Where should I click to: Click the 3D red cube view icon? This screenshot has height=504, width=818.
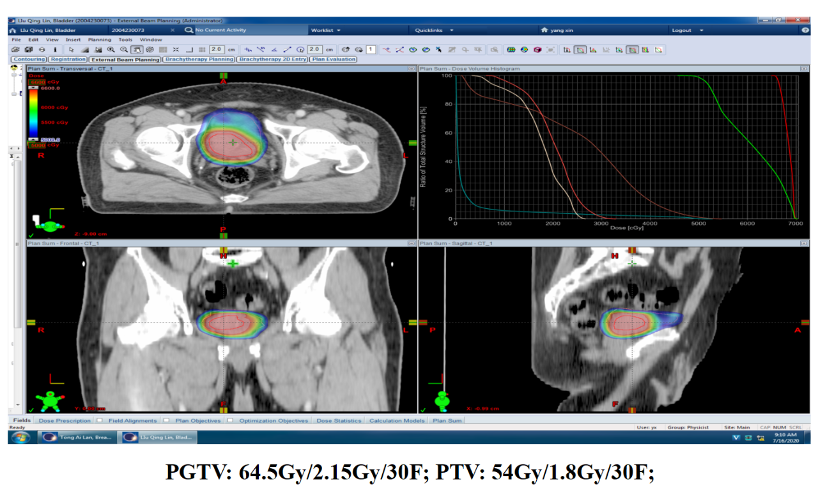(537, 49)
